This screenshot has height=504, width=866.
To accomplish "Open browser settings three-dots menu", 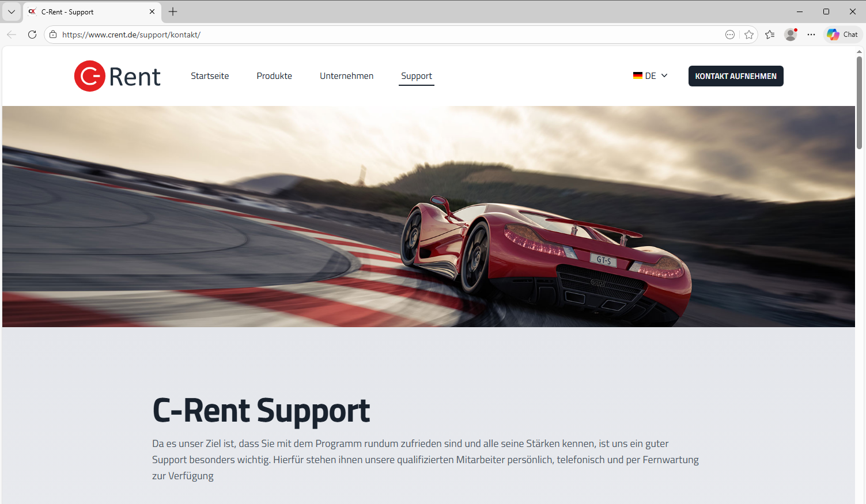I will pyautogui.click(x=811, y=35).
